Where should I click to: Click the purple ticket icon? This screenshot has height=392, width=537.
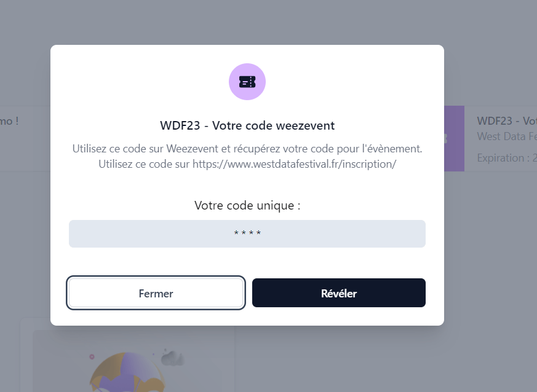point(247,82)
